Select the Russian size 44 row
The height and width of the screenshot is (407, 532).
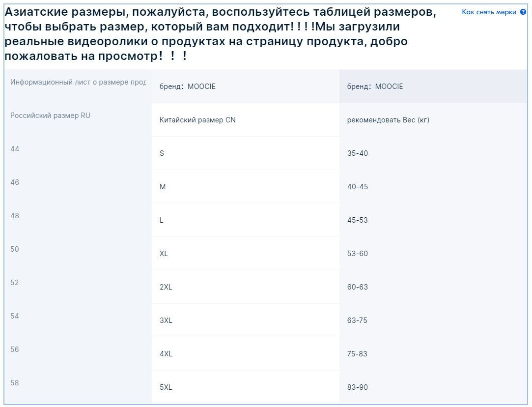[x=266, y=153]
